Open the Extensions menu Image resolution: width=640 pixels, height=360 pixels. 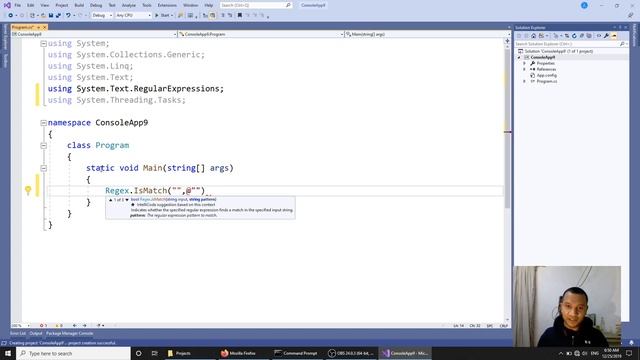point(167,5)
